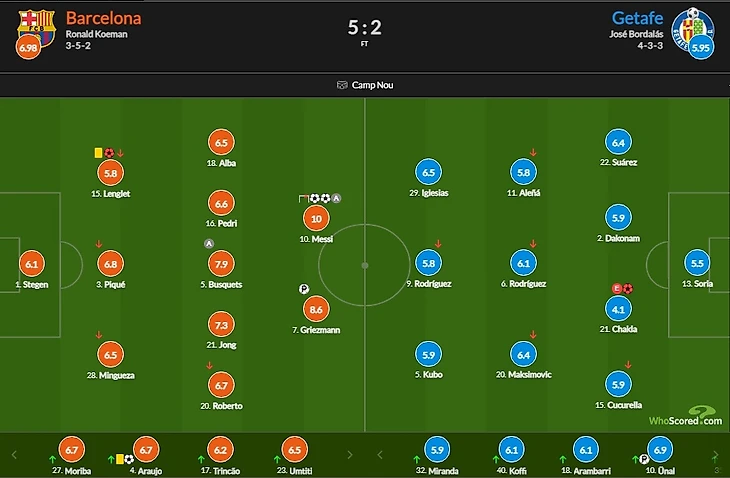Click Soria's 5.5 goalkeeper rating
The image size is (730, 478).
(697, 263)
